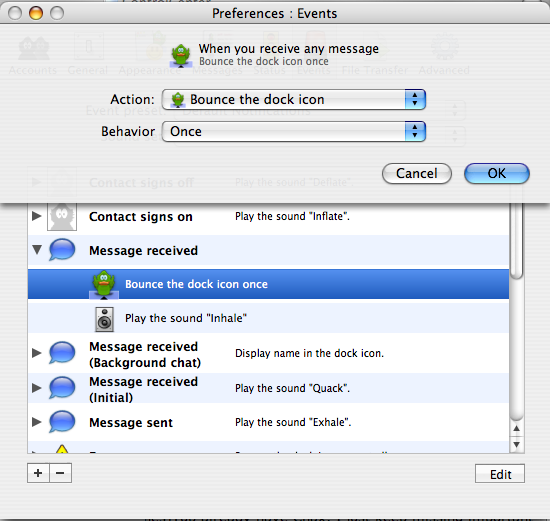The width and height of the screenshot is (550, 521).
Task: Select the Play the sound "Inhale" row
Action: pos(268,318)
